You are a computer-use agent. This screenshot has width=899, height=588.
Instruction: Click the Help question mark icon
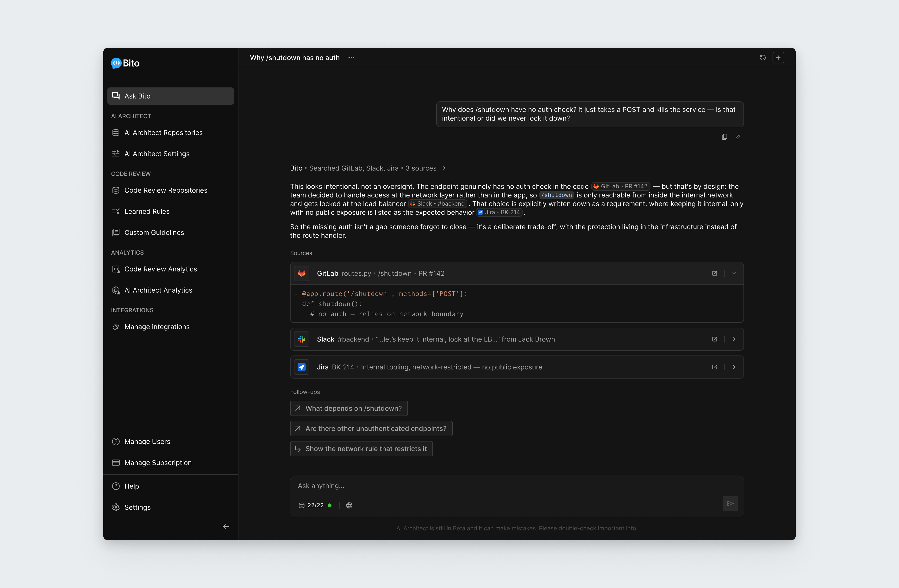click(x=116, y=486)
